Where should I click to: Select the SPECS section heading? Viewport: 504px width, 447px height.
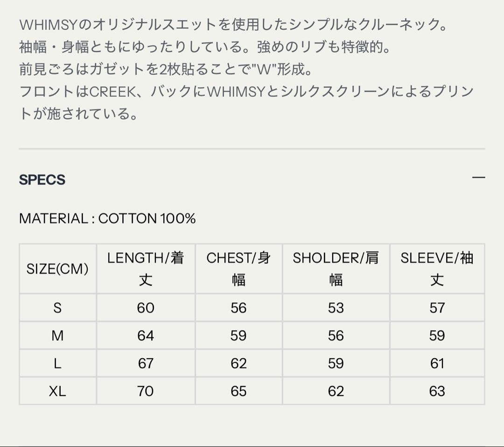[x=42, y=179]
